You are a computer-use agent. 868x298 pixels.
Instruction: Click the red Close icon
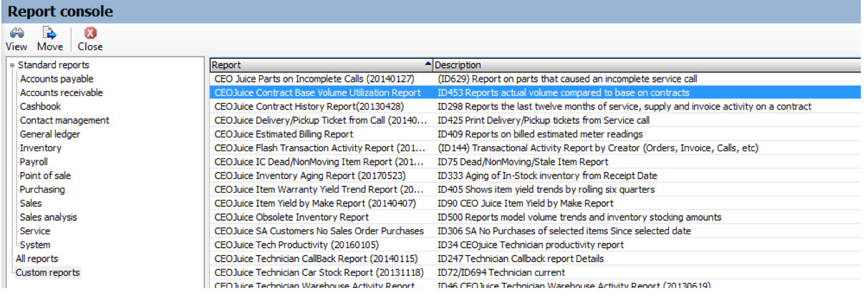tap(90, 33)
